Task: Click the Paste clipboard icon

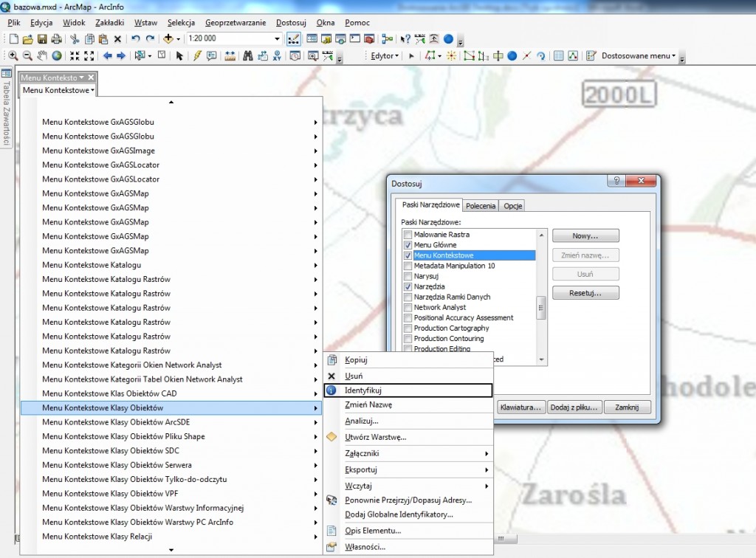Action: click(103, 39)
